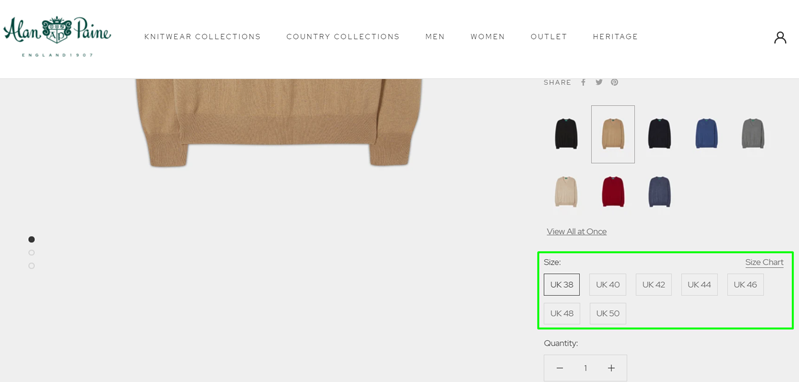Select size UK 40
Image resolution: width=799 pixels, height=382 pixels.
(607, 285)
